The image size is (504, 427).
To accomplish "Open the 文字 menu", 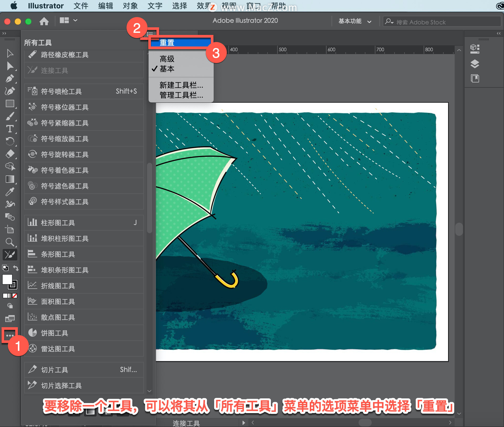I will pos(155,6).
